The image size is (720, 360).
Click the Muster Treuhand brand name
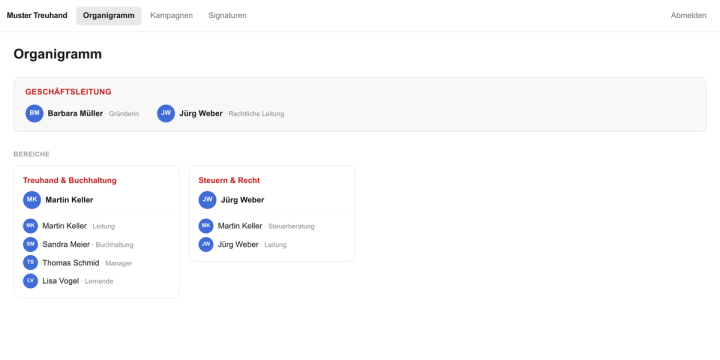37,16
